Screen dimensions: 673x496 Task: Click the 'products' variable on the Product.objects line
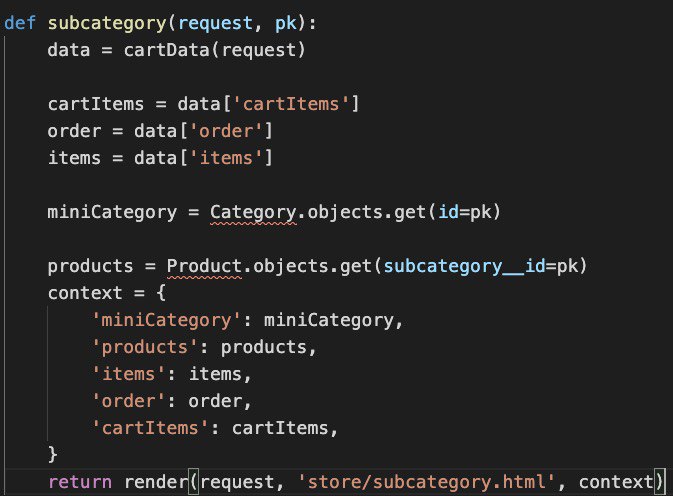pos(91,267)
